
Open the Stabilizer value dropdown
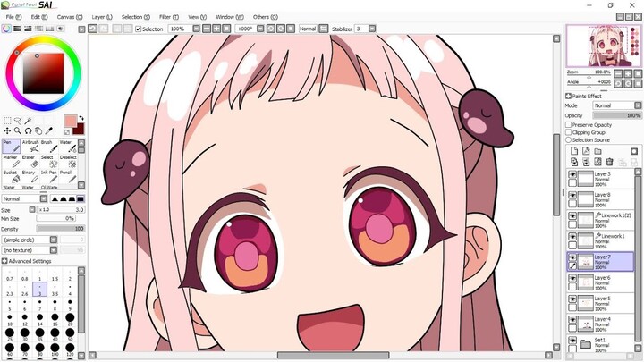click(372, 29)
